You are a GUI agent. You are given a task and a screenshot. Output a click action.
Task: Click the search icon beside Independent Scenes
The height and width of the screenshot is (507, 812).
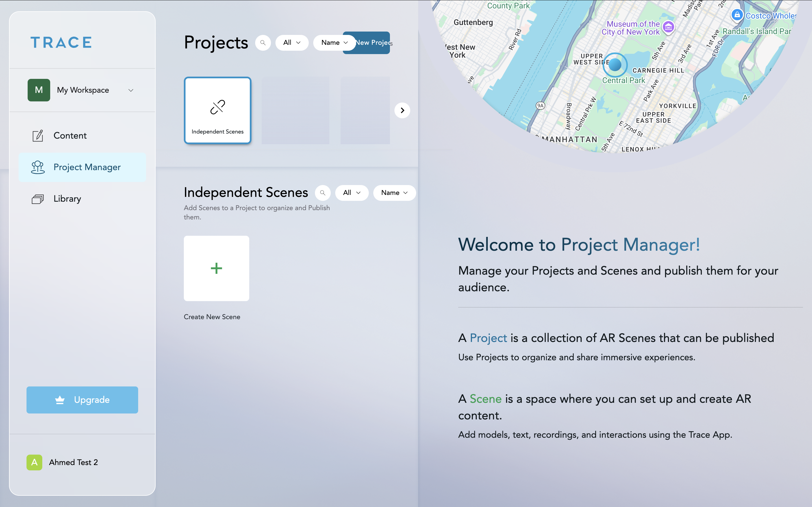[x=323, y=193]
